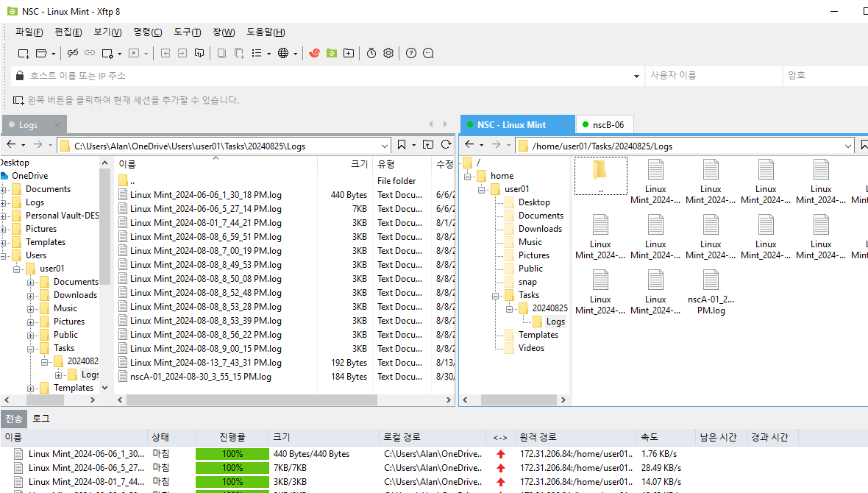868x493 pixels.
Task: Open the 도움말(H) menu
Action: (266, 32)
